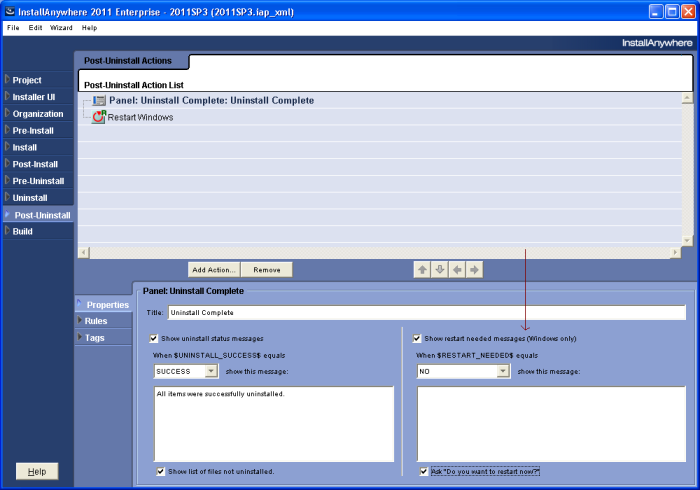The width and height of the screenshot is (700, 490).
Task: Expand the Pre-Install task in sidebar
Action: pyautogui.click(x=33, y=131)
